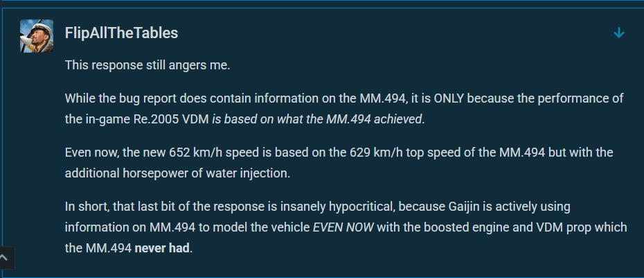Open the FlipAllTheTables user profile
644x278 pixels.
coord(121,33)
